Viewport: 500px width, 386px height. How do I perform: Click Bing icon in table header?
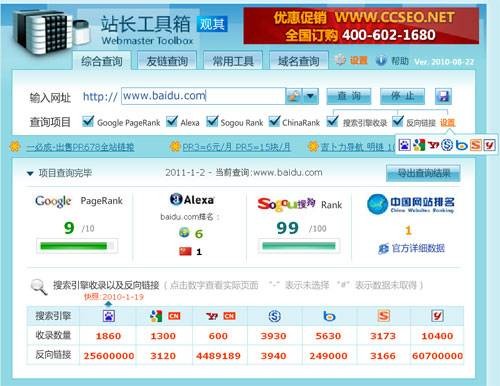tap(329, 316)
